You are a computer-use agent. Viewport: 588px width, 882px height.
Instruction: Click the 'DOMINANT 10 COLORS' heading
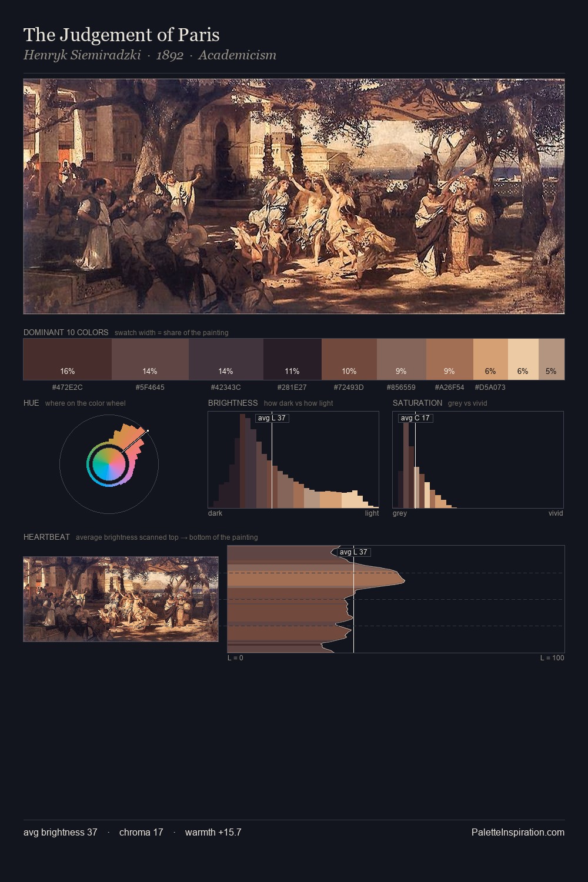(x=66, y=332)
